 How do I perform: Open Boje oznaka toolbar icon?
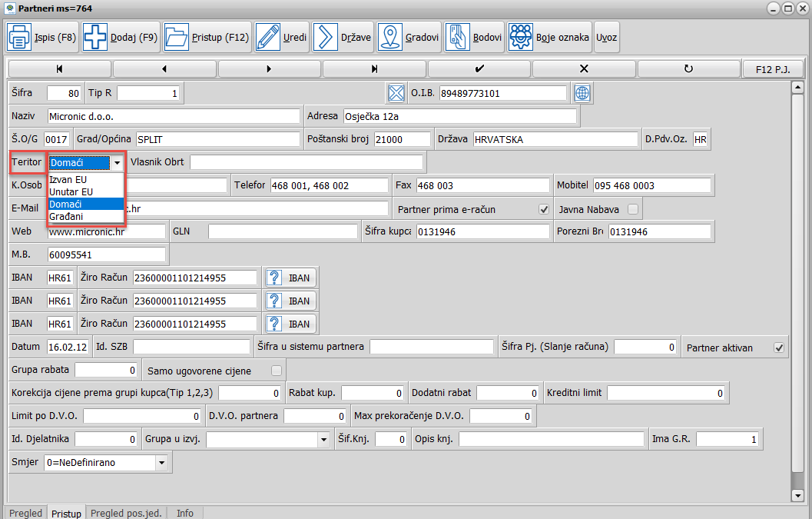tap(521, 37)
